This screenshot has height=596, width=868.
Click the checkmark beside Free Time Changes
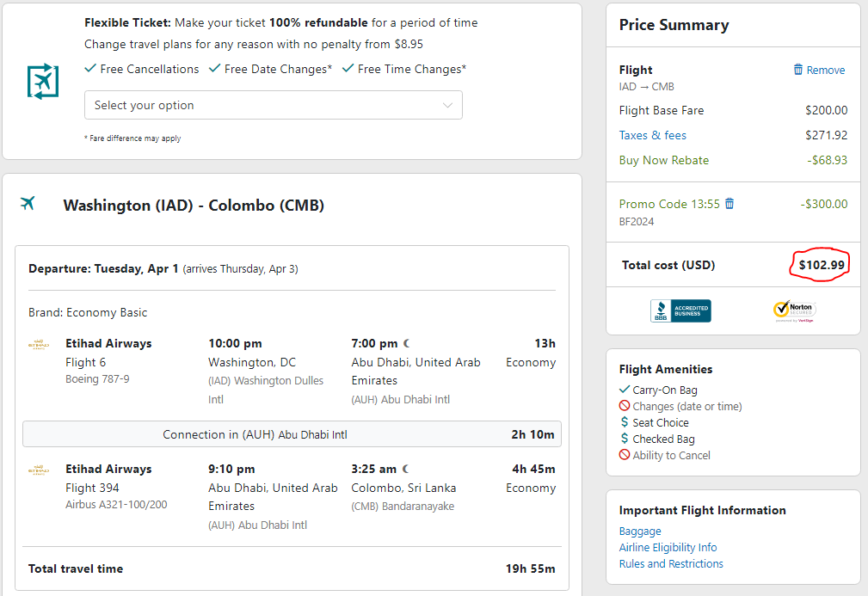pyautogui.click(x=348, y=68)
